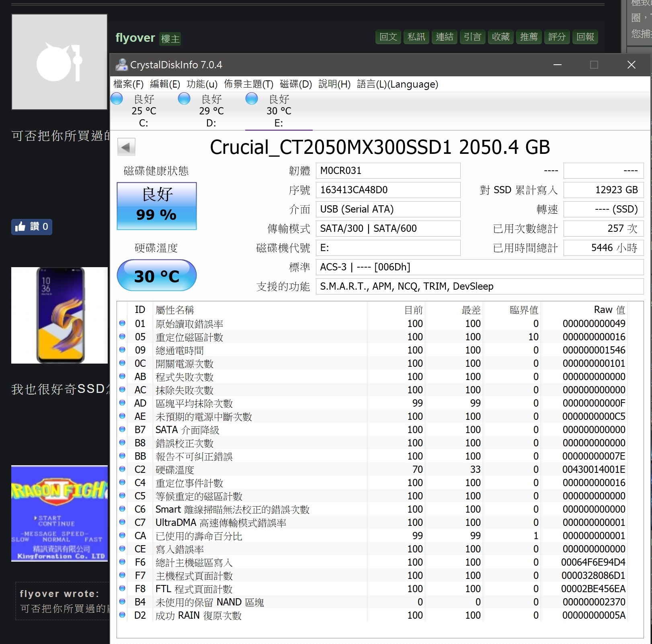
Task: Click the supported features field with TRIM
Action: pos(480,286)
